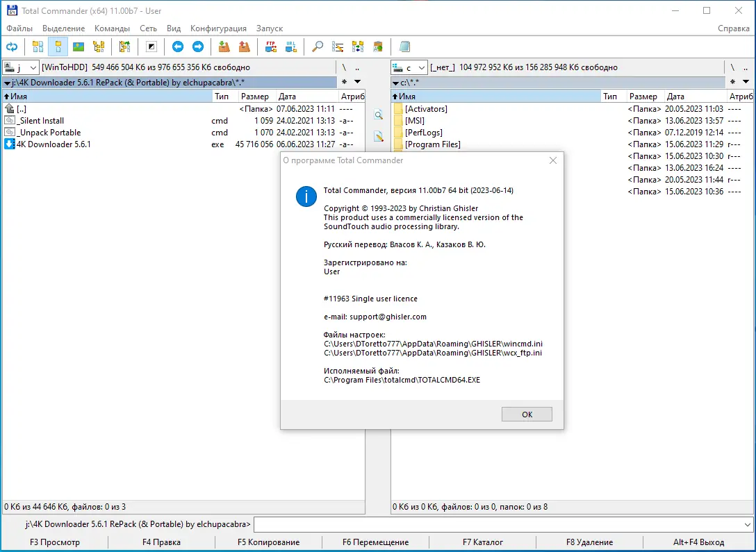This screenshot has width=756, height=552.
Task: Sort right panel by Дата column
Action: coord(696,97)
